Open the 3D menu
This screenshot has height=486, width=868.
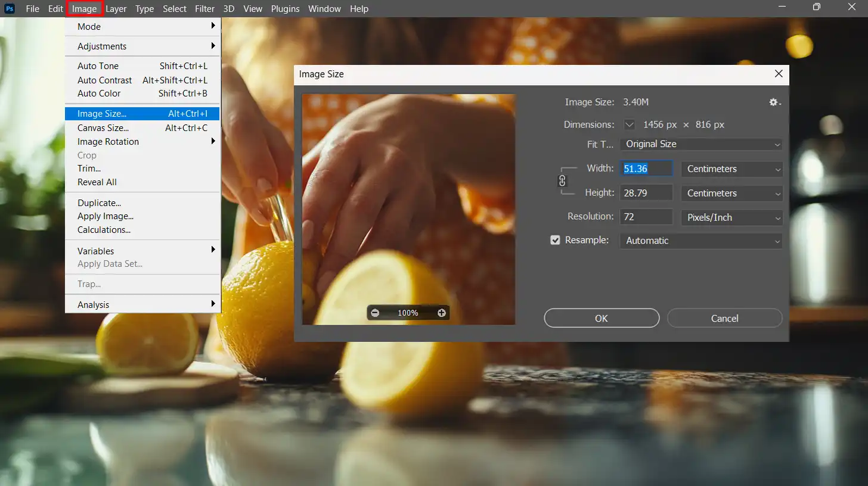[229, 9]
